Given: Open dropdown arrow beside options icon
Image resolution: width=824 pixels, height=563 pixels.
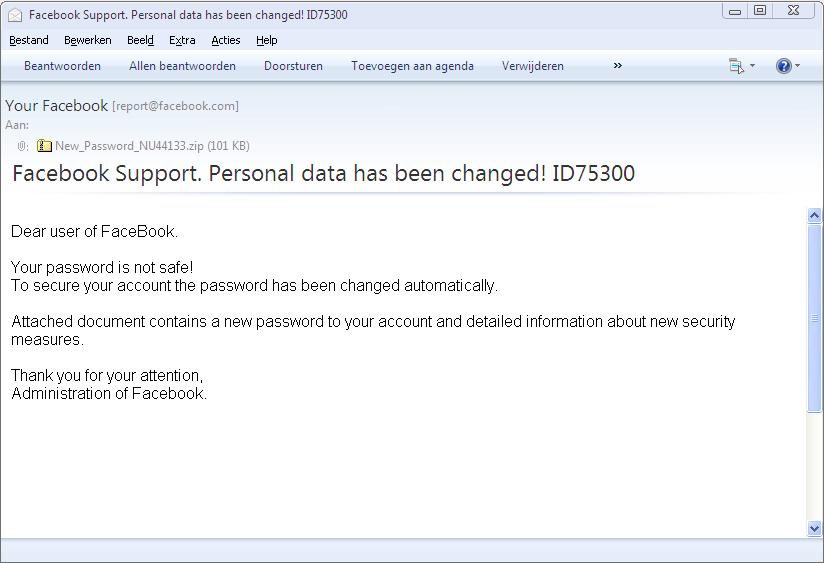Looking at the screenshot, I should pyautogui.click(x=752, y=66).
